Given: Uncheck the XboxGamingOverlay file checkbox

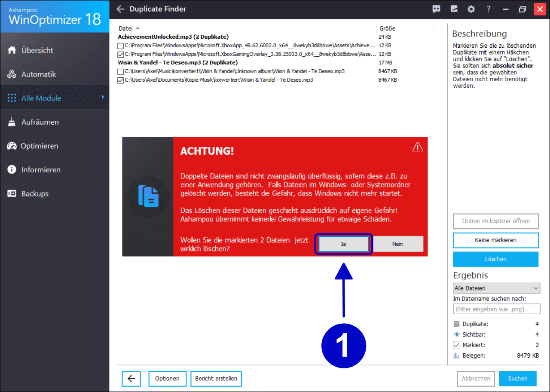Looking at the screenshot, I should coord(120,54).
